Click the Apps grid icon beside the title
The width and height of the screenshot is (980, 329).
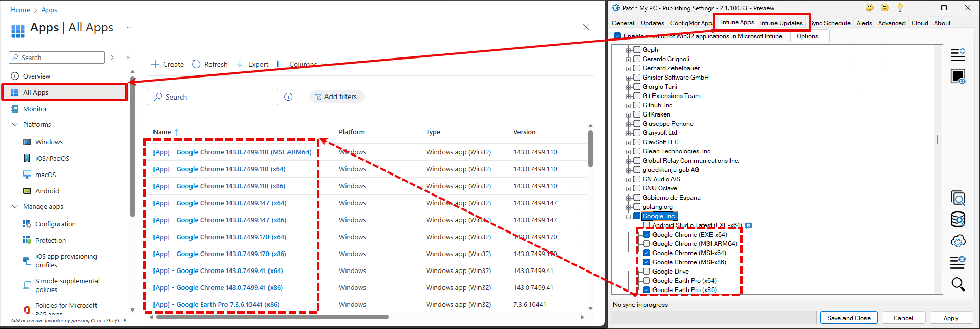(x=18, y=31)
